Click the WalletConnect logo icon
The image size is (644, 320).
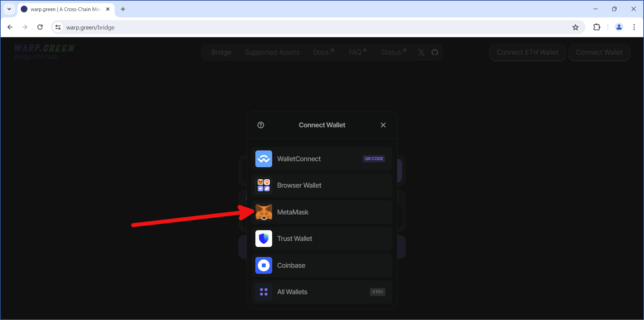[264, 159]
